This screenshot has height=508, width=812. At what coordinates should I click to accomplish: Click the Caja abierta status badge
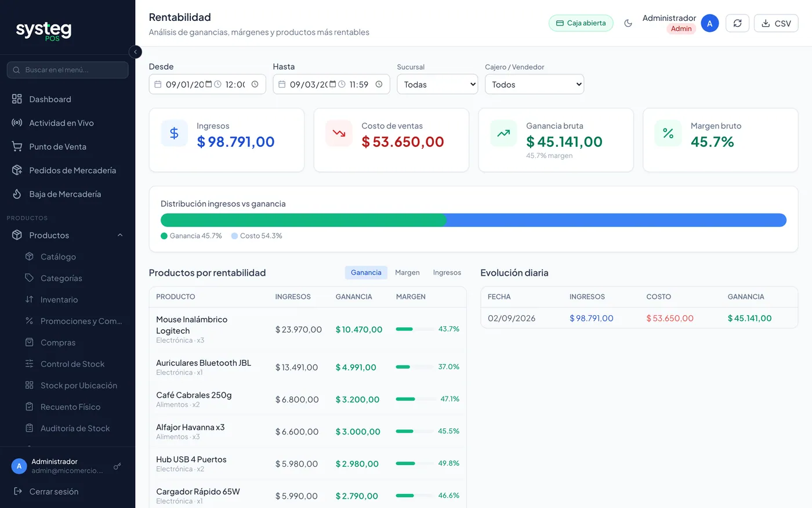click(581, 23)
